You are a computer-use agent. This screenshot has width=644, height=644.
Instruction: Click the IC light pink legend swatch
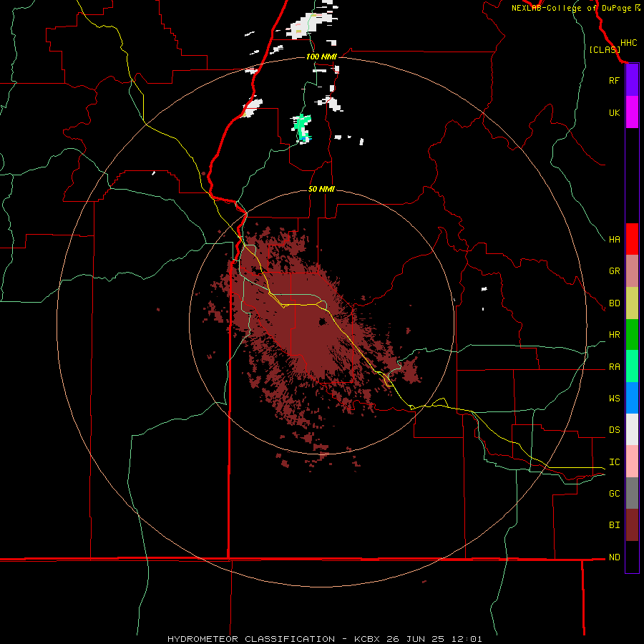tap(632, 462)
